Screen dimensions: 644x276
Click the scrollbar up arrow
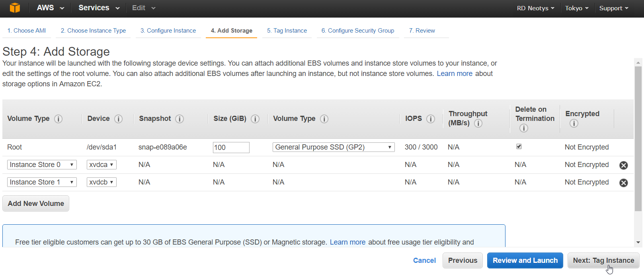(638, 62)
